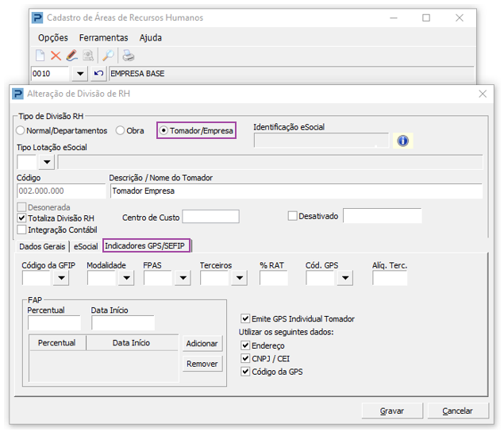Open the Tipo Lotação eSocial dropdown

pos(47,162)
